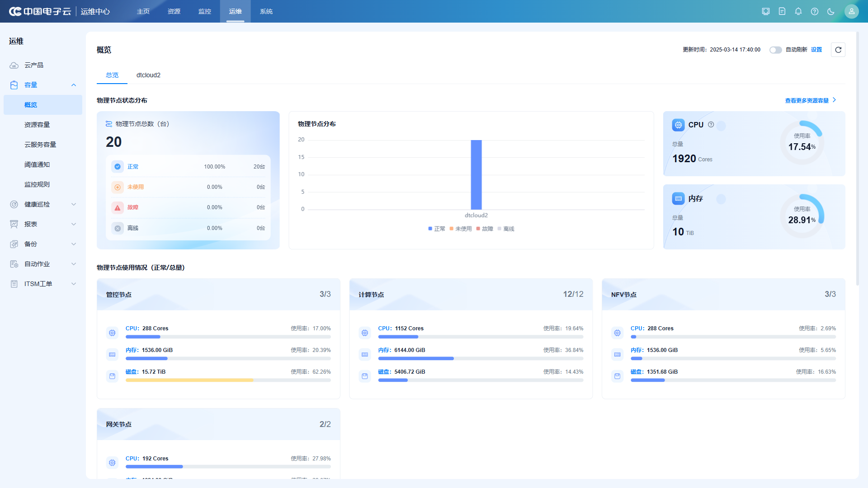This screenshot has width=868, height=488.
Task: Toggle 故障 legend in node distribution chart
Action: tap(485, 229)
